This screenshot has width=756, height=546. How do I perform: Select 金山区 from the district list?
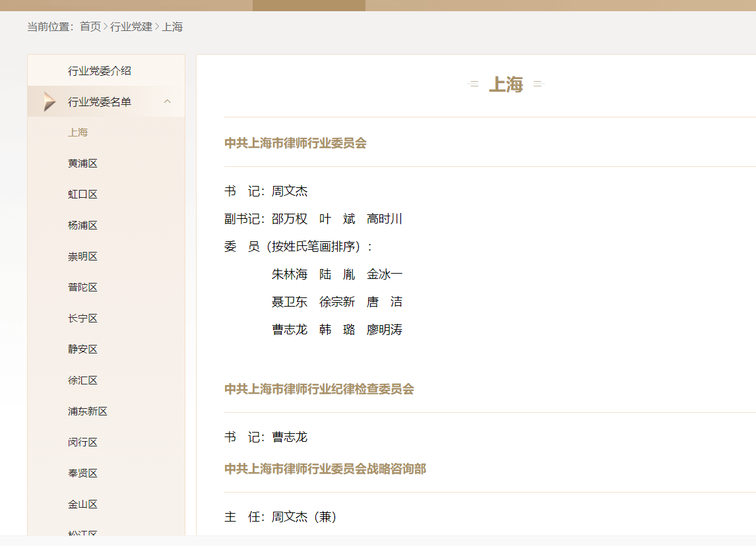coord(82,504)
